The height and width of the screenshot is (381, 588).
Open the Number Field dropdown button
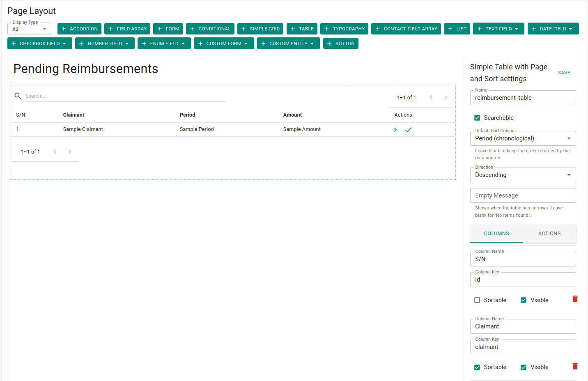[x=105, y=44]
